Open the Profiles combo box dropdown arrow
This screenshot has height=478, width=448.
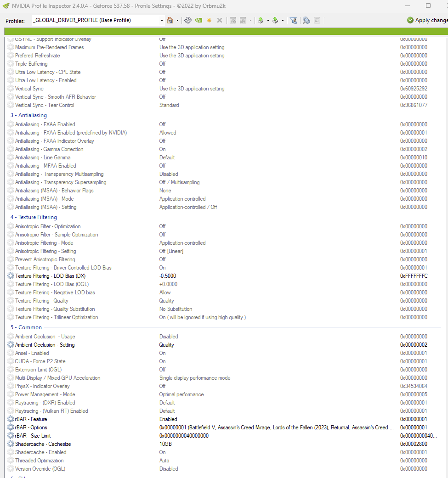point(162,20)
